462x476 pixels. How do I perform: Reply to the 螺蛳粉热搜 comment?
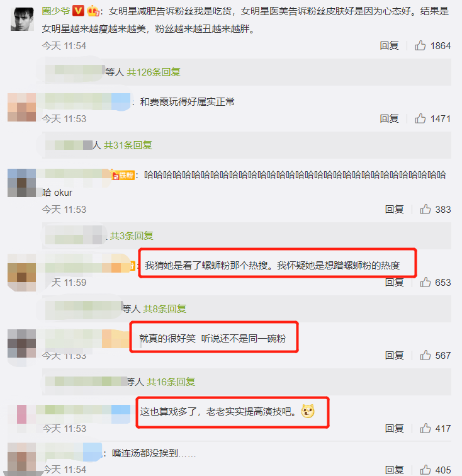pos(394,282)
